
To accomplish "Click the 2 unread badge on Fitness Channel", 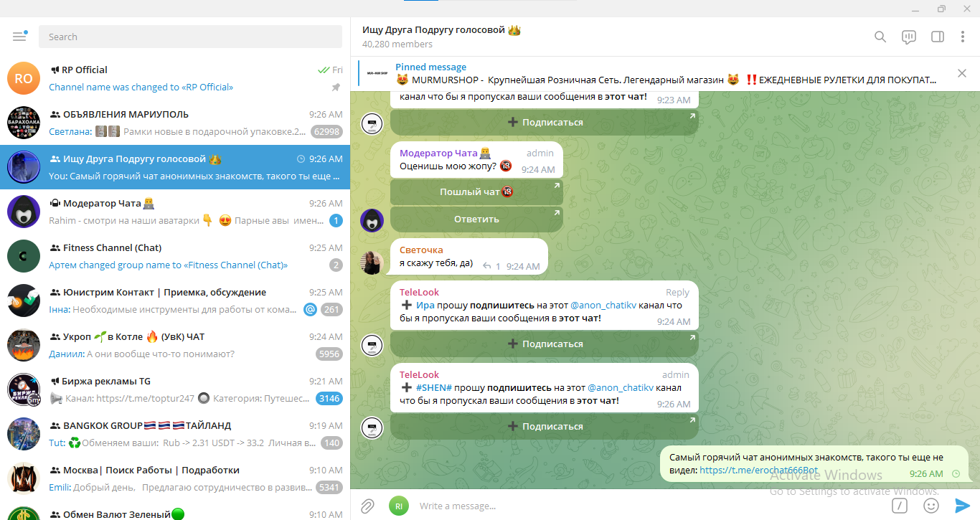I will tap(336, 265).
